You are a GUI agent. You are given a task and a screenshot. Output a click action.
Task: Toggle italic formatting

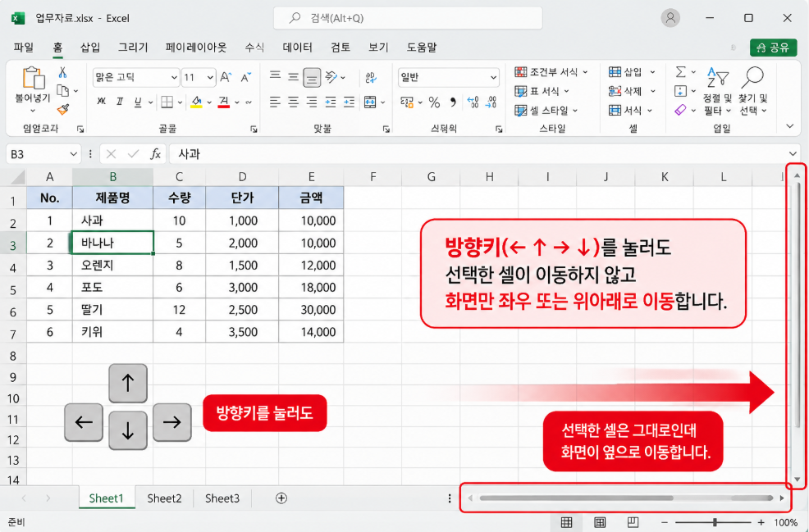click(x=120, y=102)
